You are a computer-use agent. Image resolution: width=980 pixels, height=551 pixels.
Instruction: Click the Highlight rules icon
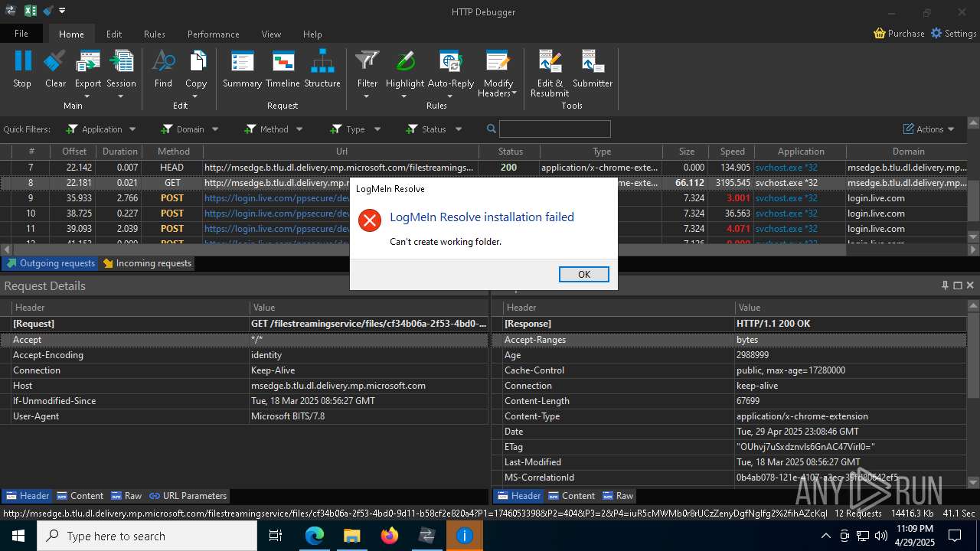coord(405,61)
